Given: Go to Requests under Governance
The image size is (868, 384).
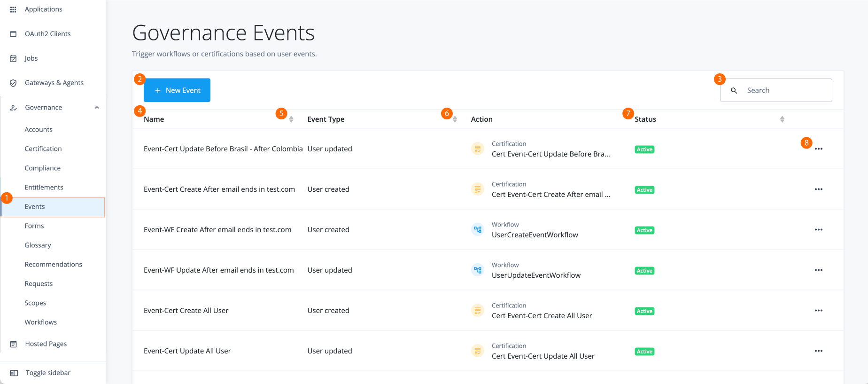Looking at the screenshot, I should pos(39,284).
